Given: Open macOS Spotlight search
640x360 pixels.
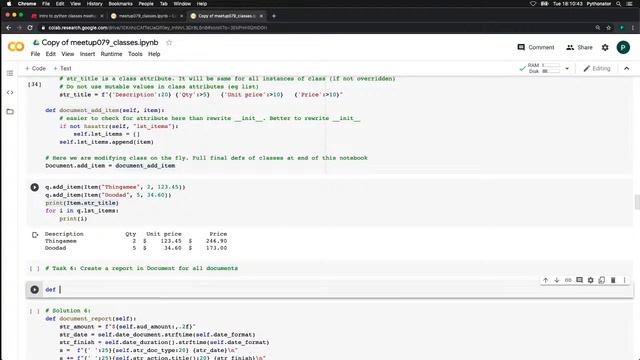Looking at the screenshot, I should point(619,4).
